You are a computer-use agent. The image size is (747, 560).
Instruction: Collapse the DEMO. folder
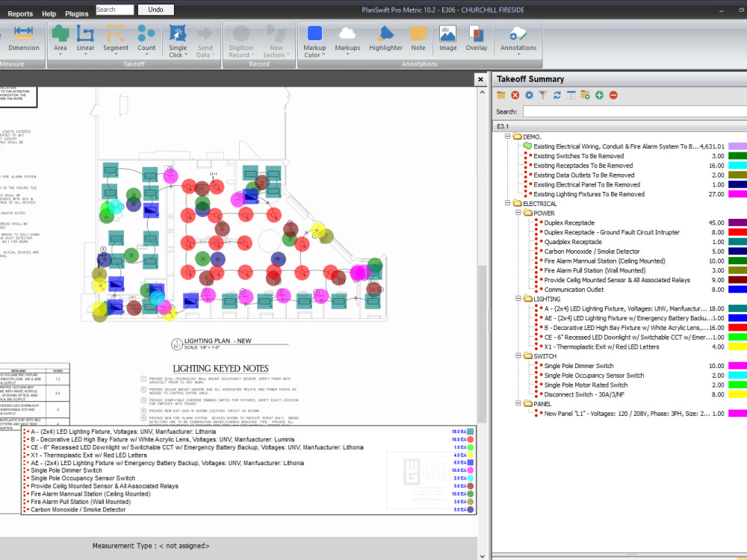(x=508, y=136)
